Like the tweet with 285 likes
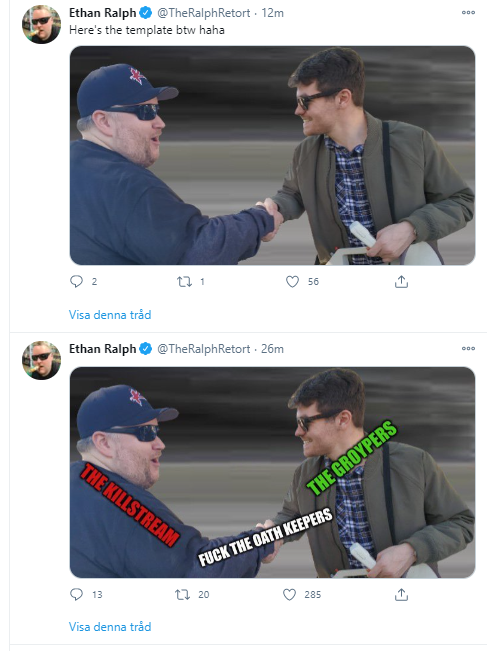This screenshot has width=487, height=651. (289, 595)
